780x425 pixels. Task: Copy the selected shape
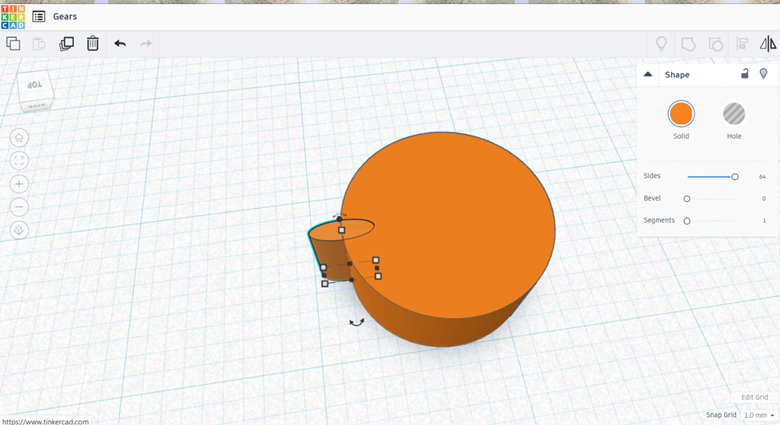[13, 44]
